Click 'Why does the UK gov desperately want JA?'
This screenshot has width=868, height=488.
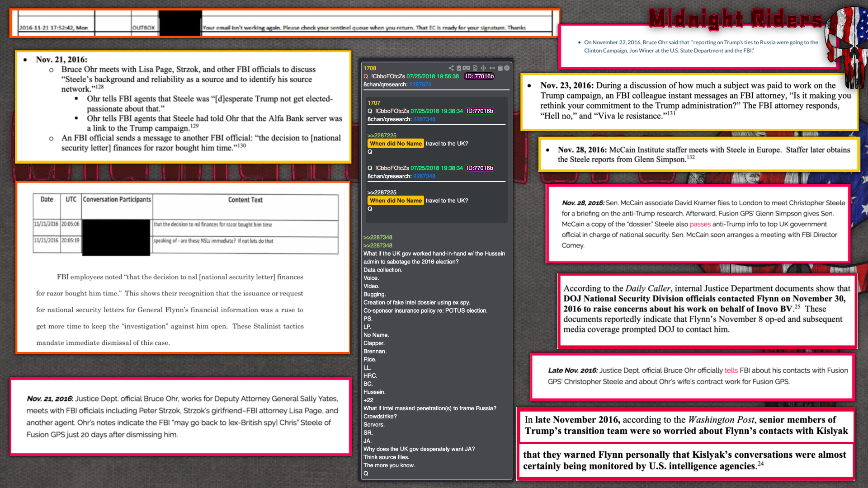click(x=419, y=449)
